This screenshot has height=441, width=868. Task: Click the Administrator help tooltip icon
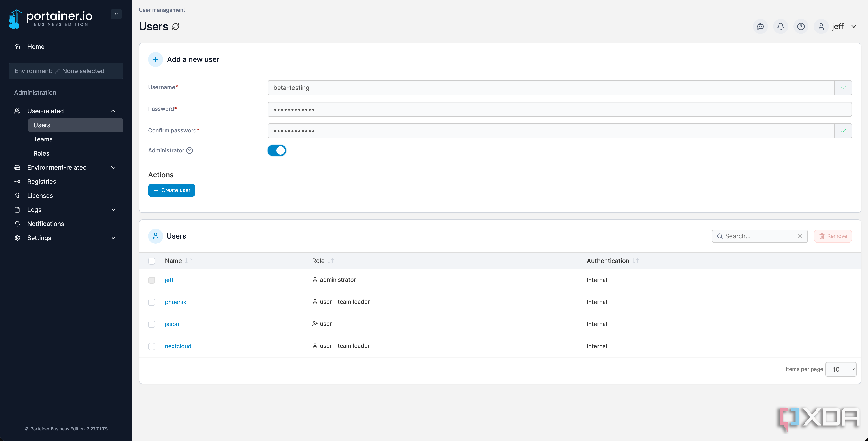click(x=190, y=150)
